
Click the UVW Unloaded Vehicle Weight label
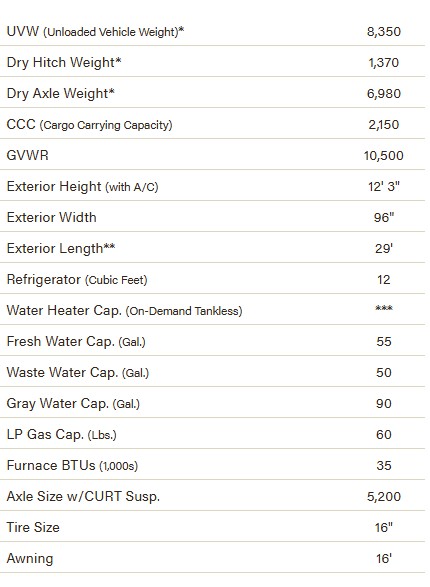[95, 31]
